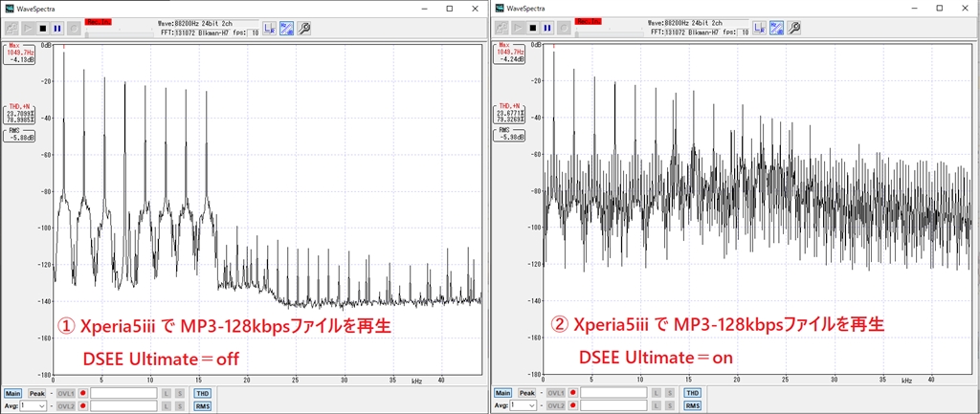Click the file open icon in right WaveSpectra window
980x414 pixels.
click(502, 28)
